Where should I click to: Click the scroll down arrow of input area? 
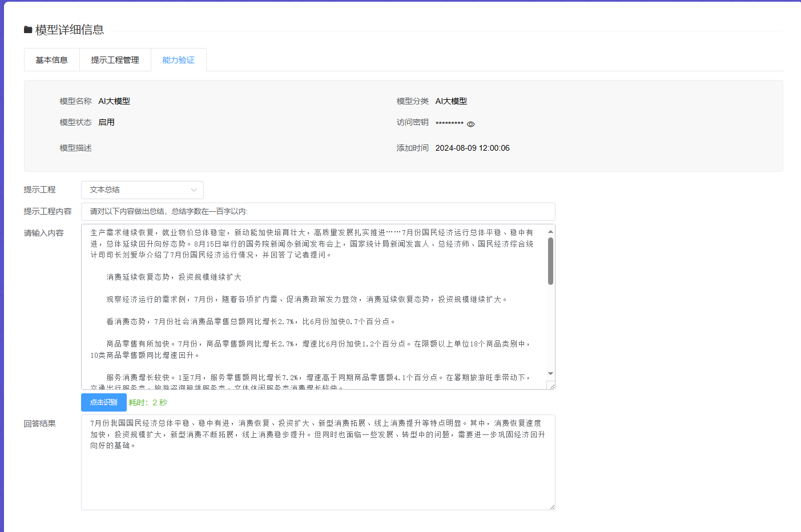[x=550, y=374]
